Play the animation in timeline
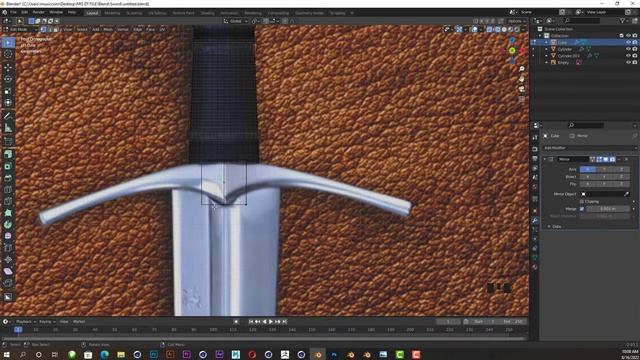 pyautogui.click(x=271, y=322)
